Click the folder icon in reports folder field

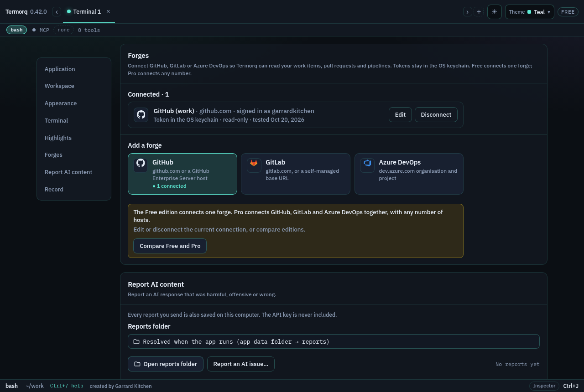click(136, 341)
